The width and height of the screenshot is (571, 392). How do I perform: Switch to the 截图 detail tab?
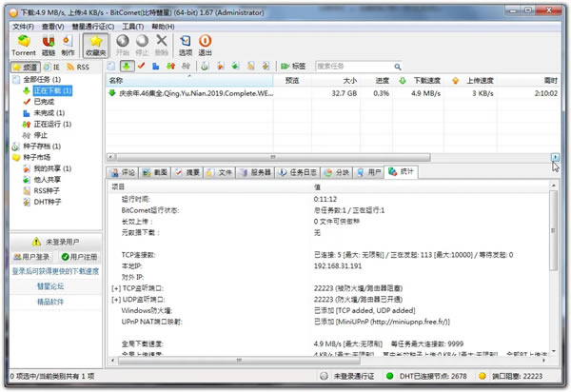point(155,172)
